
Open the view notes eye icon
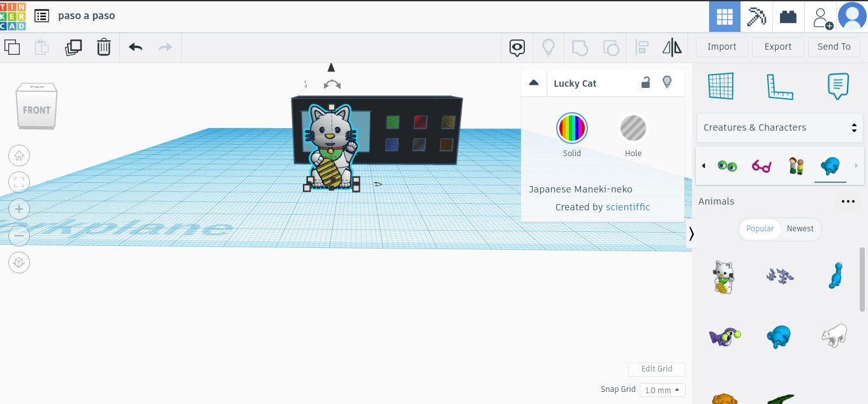[517, 47]
